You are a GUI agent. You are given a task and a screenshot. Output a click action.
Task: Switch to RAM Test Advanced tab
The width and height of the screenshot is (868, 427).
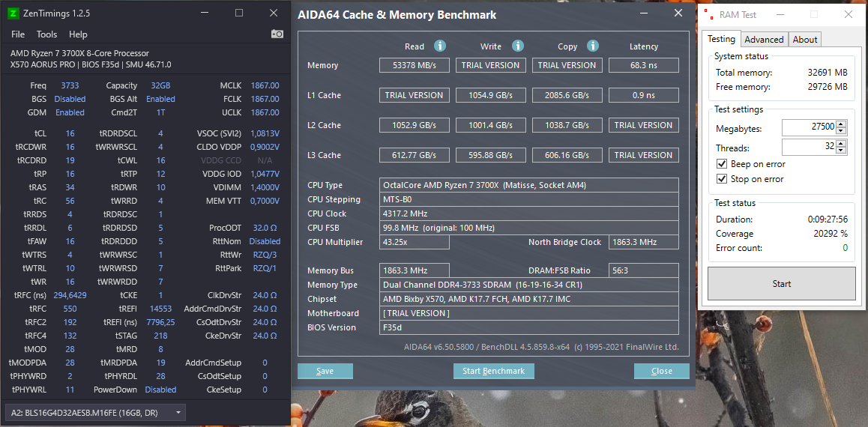point(764,39)
